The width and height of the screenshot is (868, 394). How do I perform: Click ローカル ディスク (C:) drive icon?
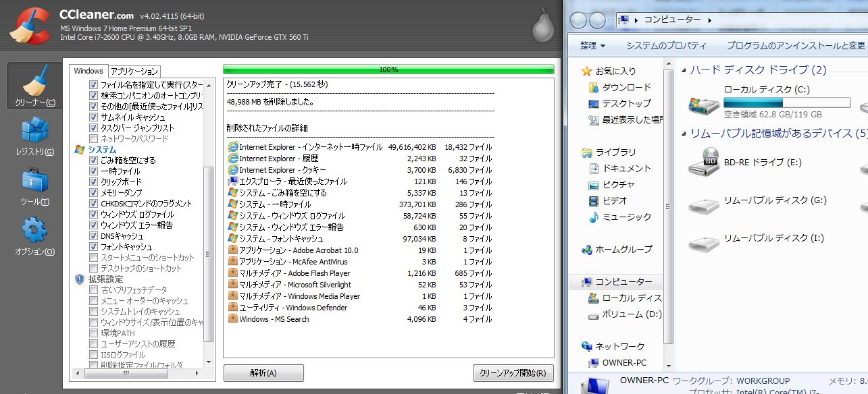click(703, 104)
